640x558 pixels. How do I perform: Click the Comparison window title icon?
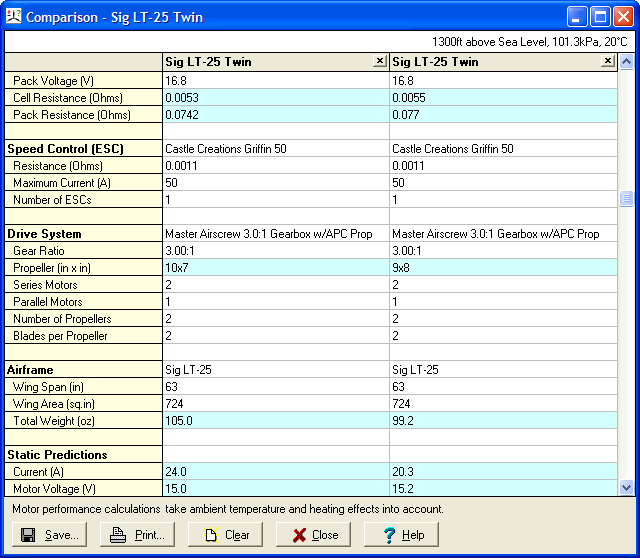click(13, 17)
